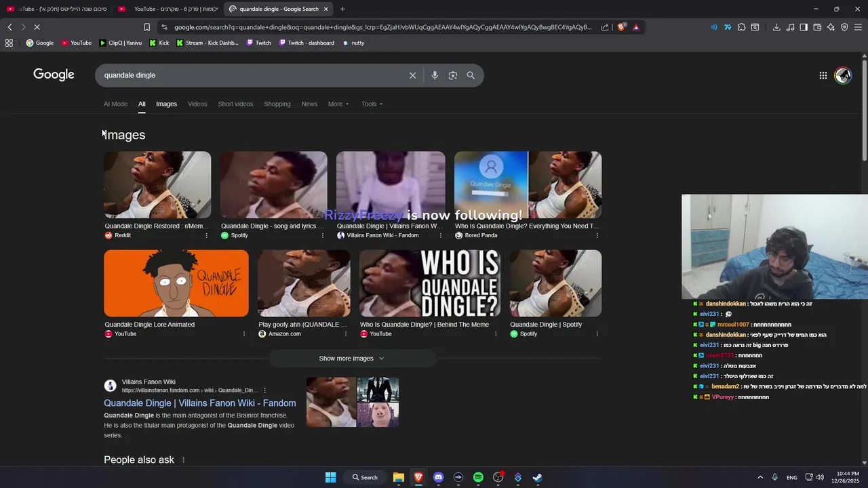Share this page from the address bar

coord(605,27)
